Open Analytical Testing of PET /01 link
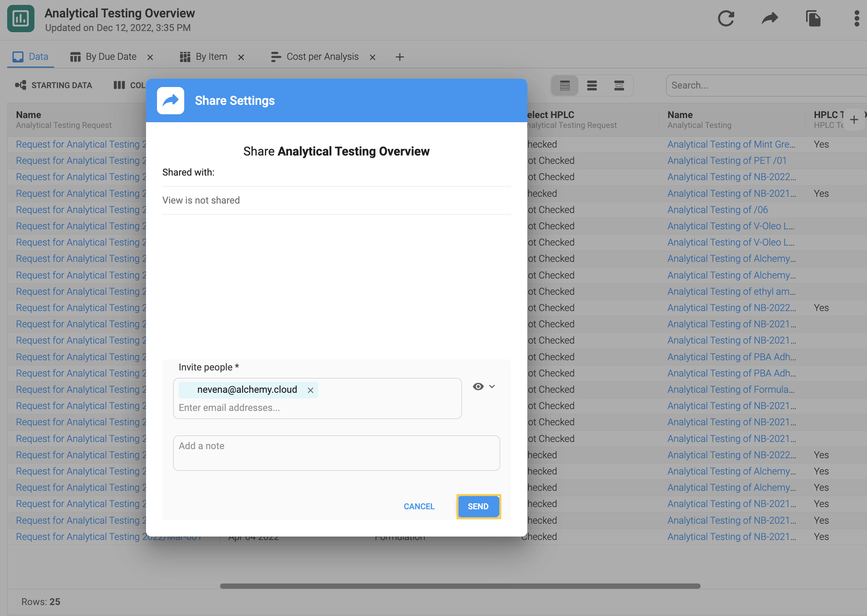This screenshot has width=867, height=616. [727, 161]
